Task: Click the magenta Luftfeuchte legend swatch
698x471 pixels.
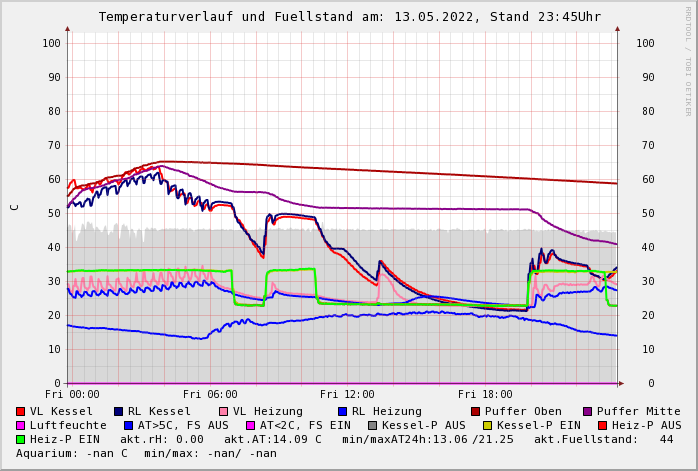Action: pos(21,425)
